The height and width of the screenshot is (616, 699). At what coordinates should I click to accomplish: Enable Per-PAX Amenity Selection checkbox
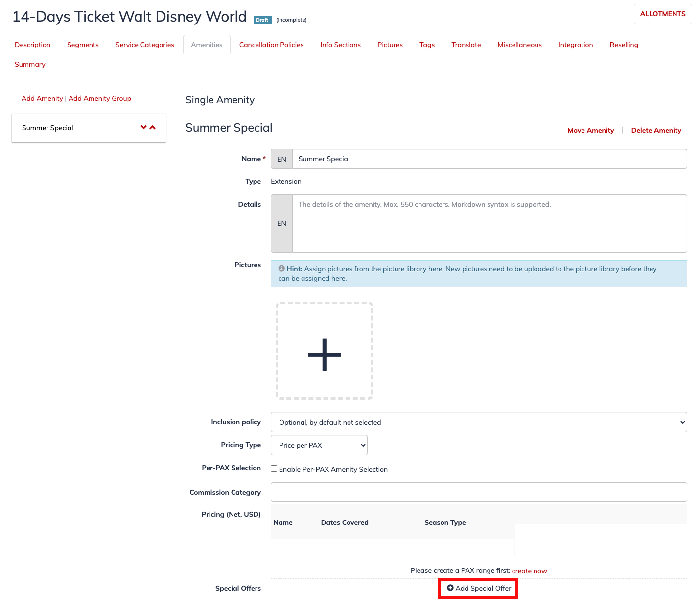click(x=274, y=469)
